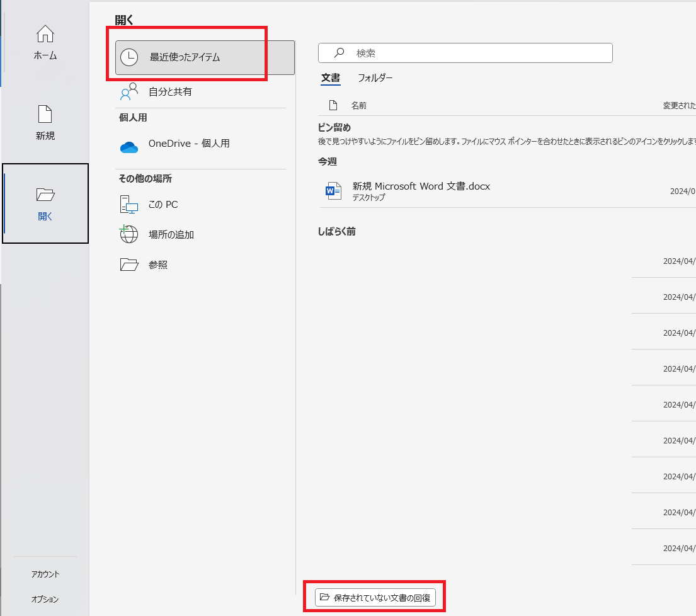Open オプション Word options
The image size is (696, 616).
(x=45, y=600)
